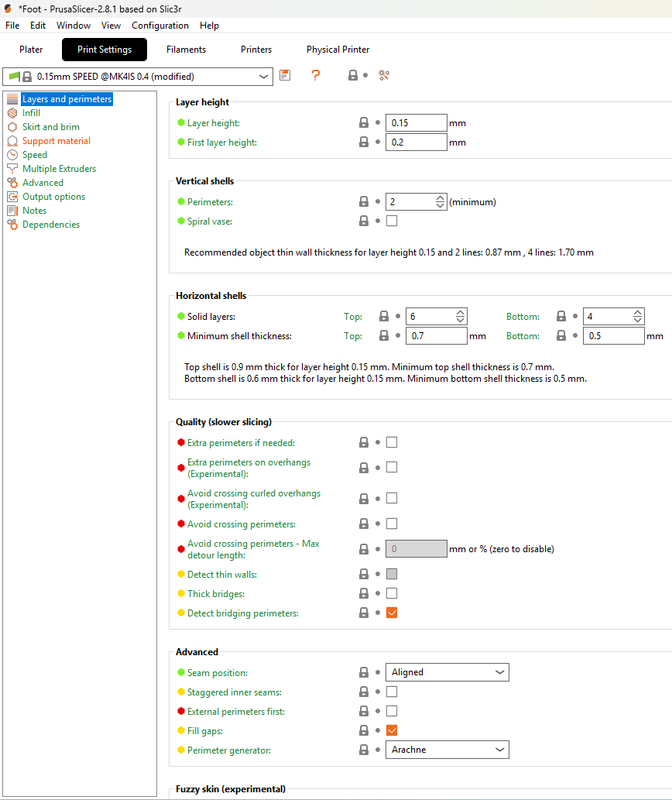Click the Notes sidebar icon

coord(12,210)
